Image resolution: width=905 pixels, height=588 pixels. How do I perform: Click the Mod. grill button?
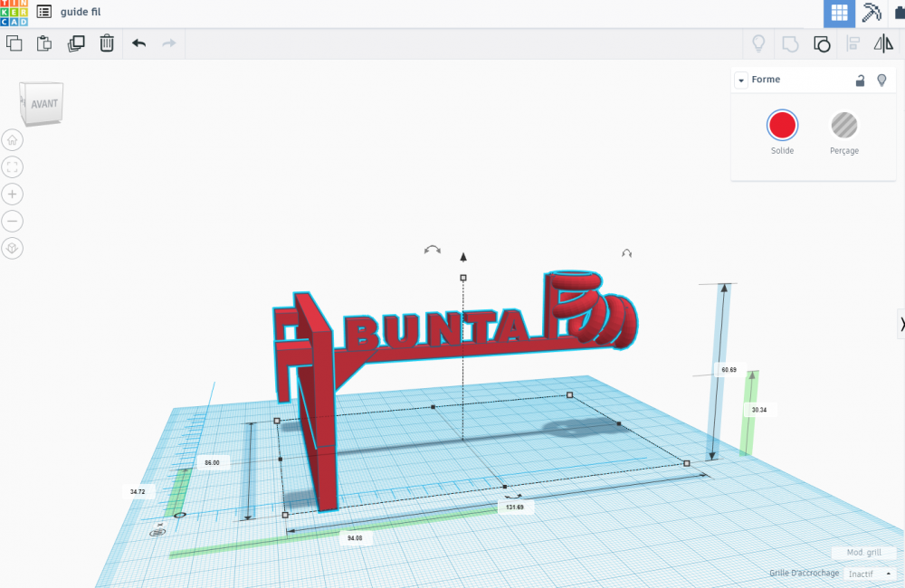click(864, 552)
